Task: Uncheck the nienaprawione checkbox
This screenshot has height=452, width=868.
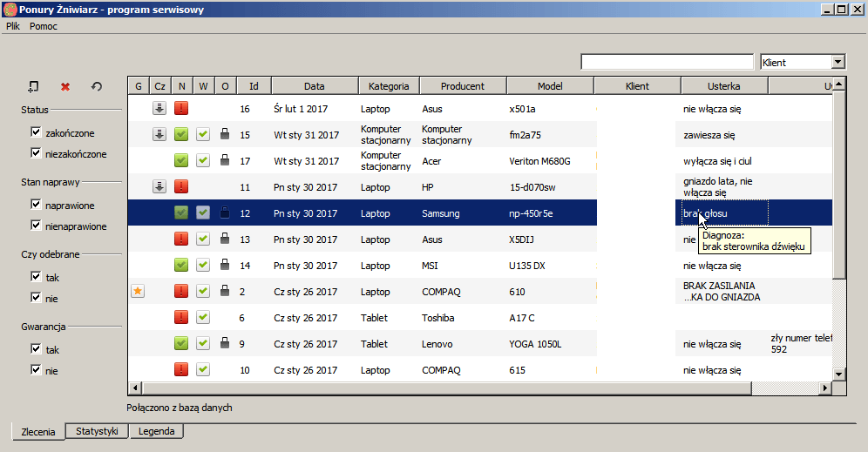Action: tap(36, 226)
